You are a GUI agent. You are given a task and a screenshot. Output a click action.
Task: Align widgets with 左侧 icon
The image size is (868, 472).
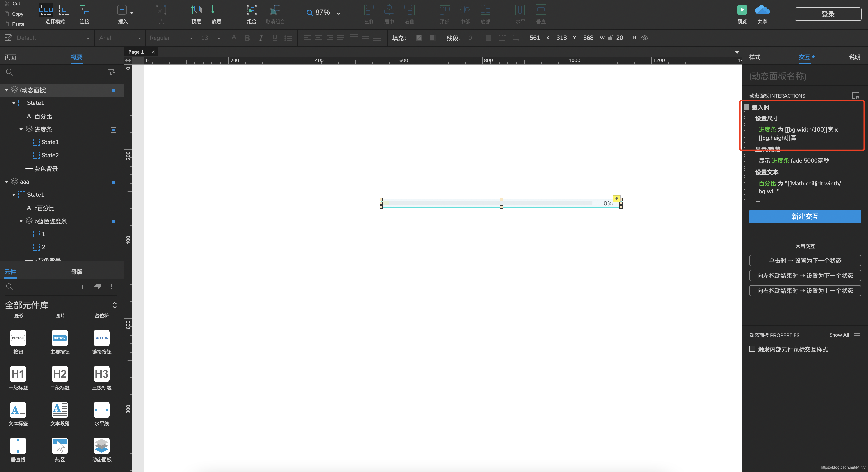coord(369,10)
